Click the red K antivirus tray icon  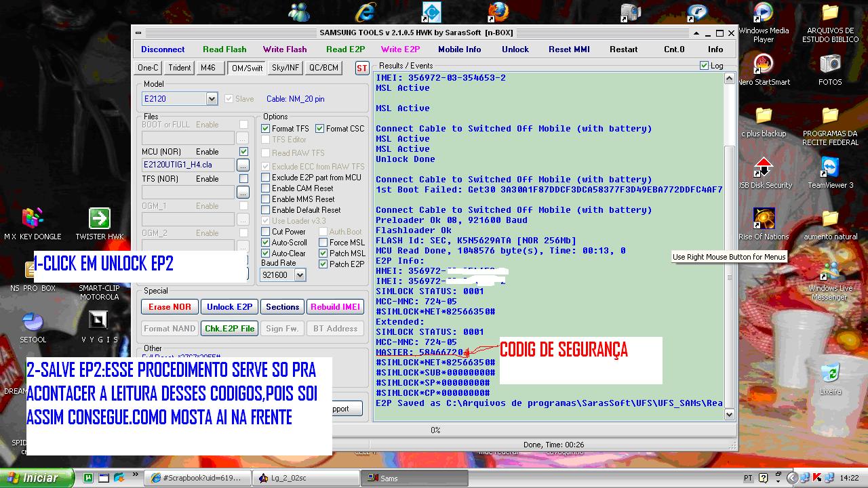[x=817, y=478]
